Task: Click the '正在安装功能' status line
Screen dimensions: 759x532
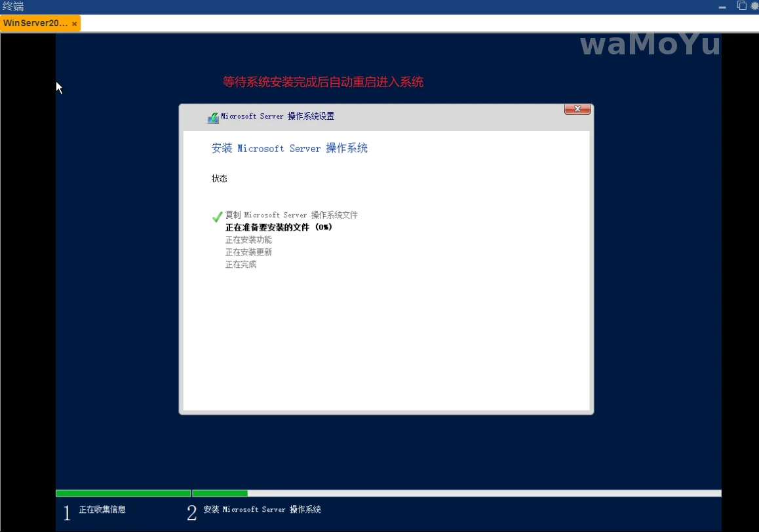Action: coord(248,240)
